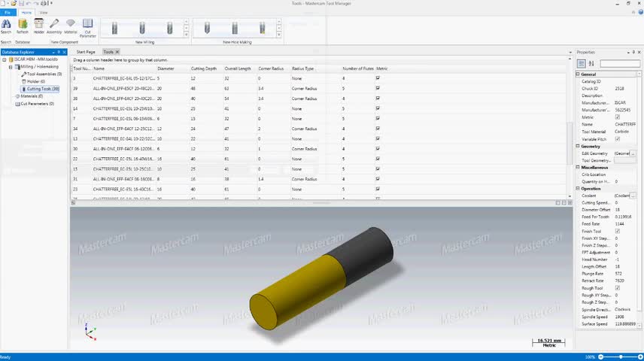
Task: Toggle Metric checkbox for tool number 14
Action: [x=378, y=108]
